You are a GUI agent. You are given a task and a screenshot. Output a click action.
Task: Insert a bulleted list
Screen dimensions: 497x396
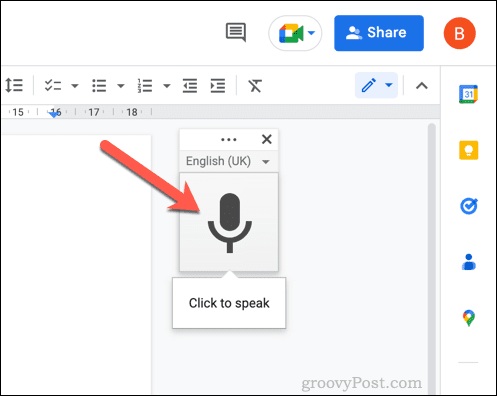pyautogui.click(x=99, y=86)
